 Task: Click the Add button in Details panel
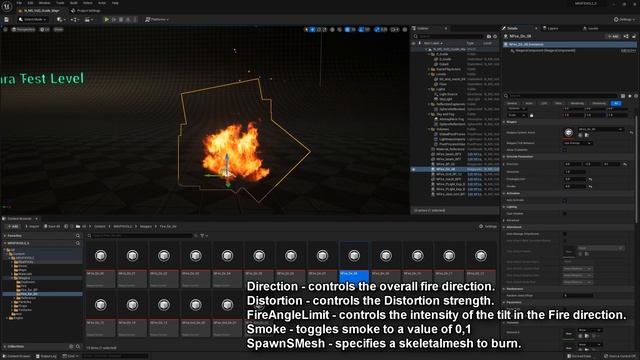(x=613, y=36)
